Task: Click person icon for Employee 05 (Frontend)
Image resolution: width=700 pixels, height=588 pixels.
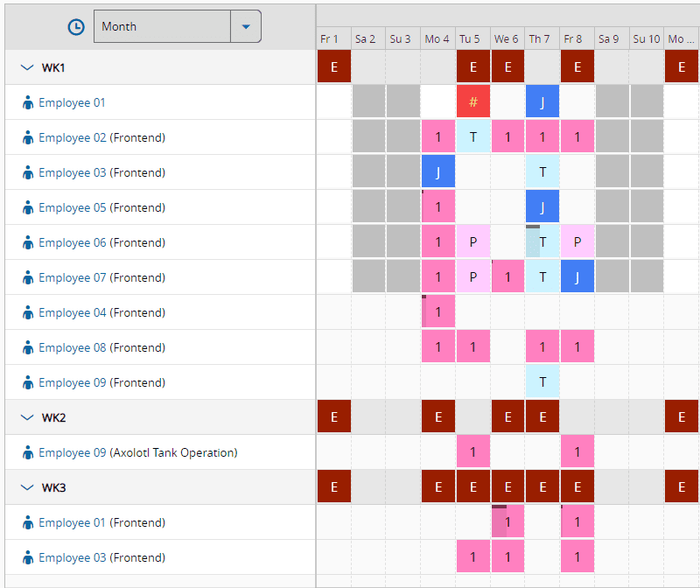Action: pyautogui.click(x=28, y=207)
